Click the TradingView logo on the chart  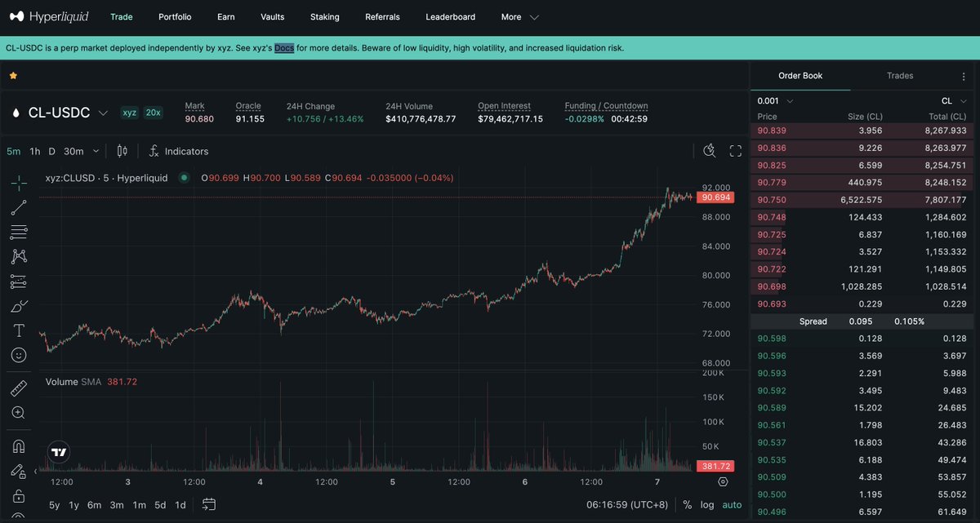(57, 451)
